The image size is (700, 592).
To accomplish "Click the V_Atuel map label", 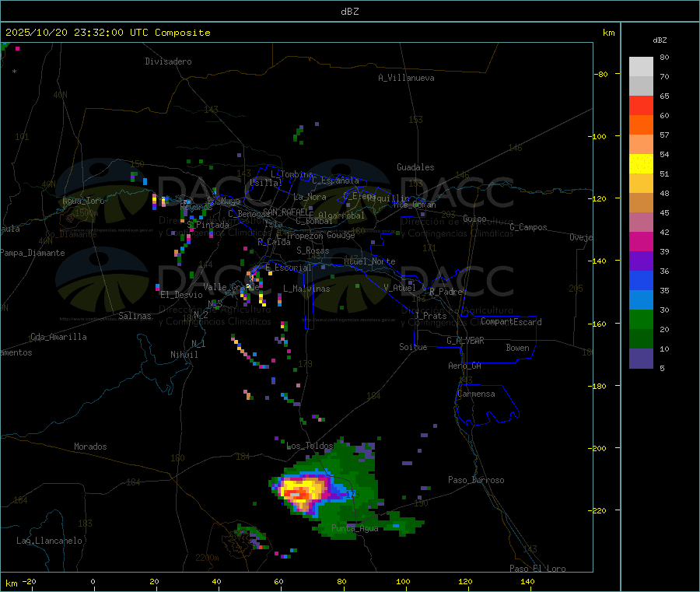I will 400,288.
